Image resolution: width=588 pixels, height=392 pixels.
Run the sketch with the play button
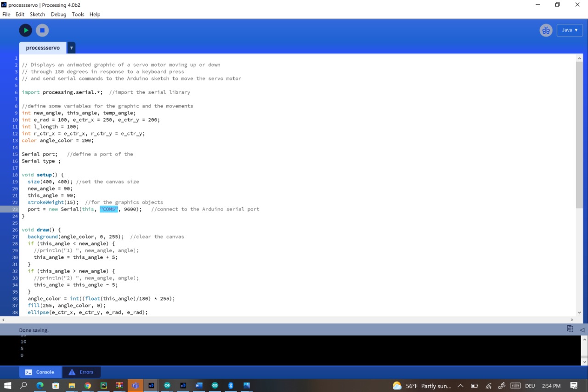[25, 30]
